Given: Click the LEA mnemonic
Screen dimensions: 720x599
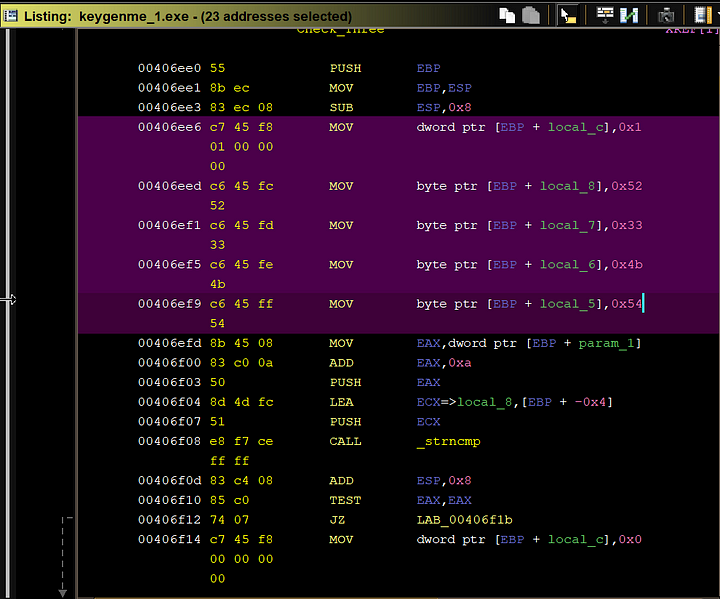Looking at the screenshot, I should pos(341,402).
